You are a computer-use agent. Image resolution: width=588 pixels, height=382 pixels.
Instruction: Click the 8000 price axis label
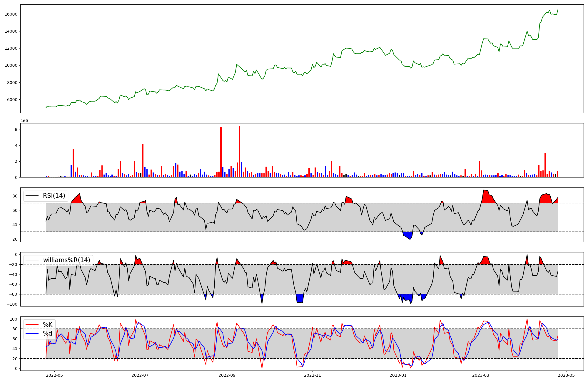click(12, 83)
